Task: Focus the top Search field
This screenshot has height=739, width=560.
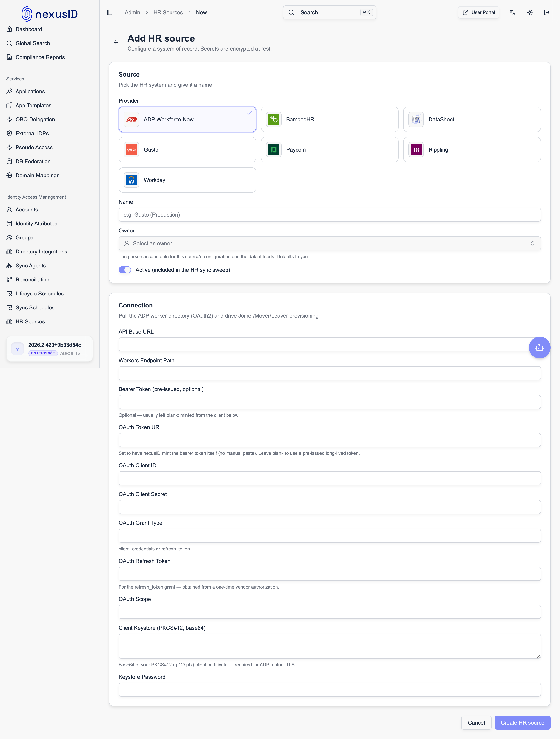Action: pyautogui.click(x=329, y=12)
